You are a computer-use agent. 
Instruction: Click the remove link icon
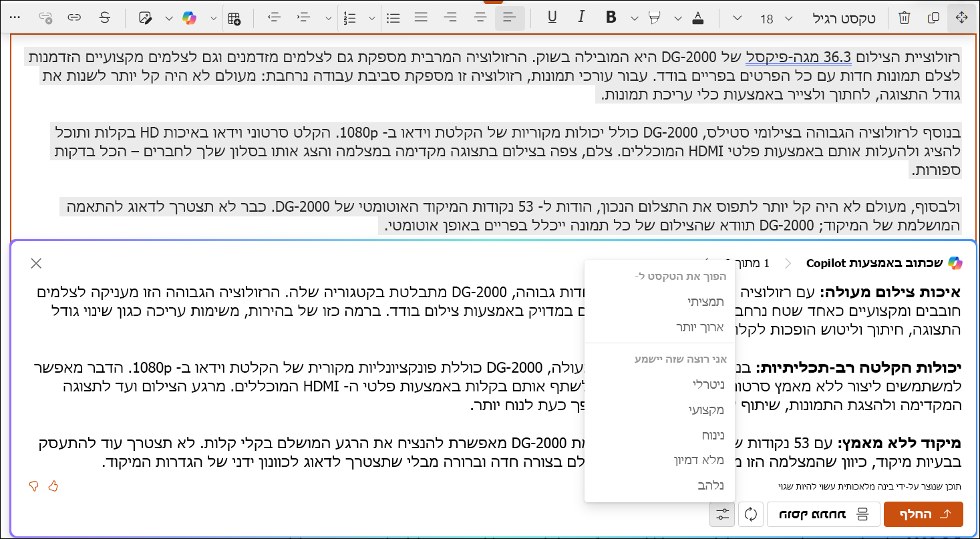[45, 18]
